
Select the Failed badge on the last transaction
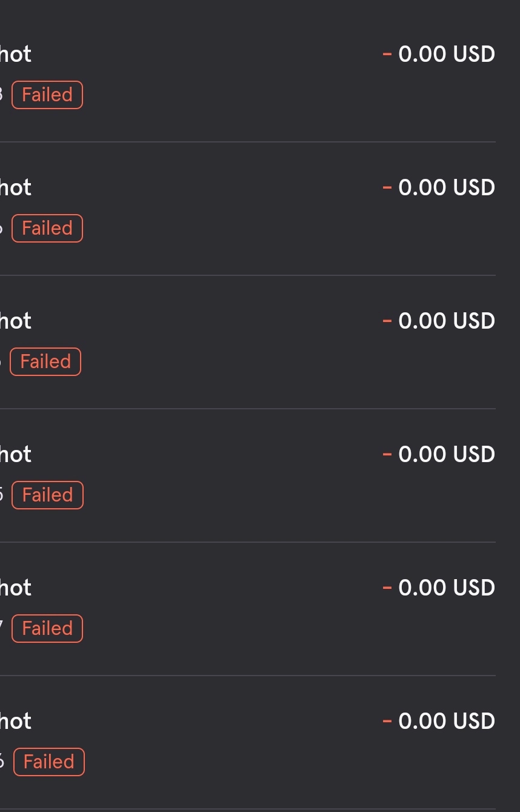pos(48,762)
